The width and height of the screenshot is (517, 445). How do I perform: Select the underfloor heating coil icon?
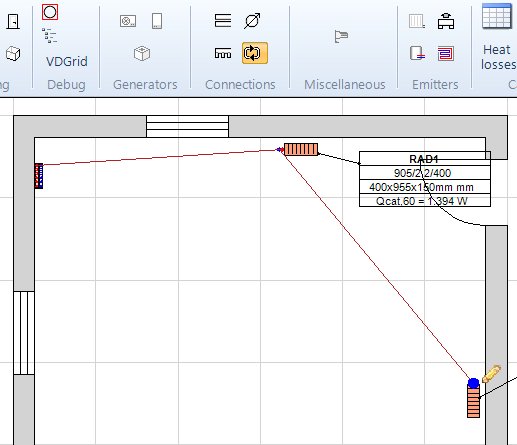pyautogui.click(x=446, y=53)
